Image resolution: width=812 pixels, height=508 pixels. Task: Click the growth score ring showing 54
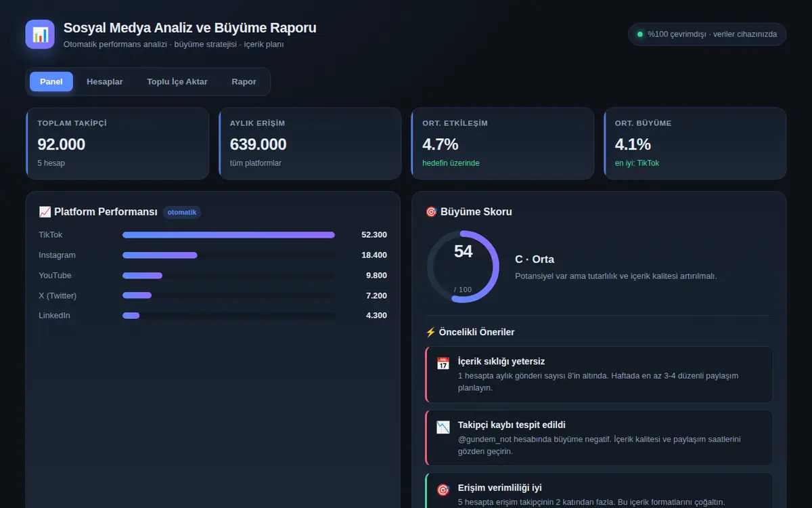(x=463, y=267)
